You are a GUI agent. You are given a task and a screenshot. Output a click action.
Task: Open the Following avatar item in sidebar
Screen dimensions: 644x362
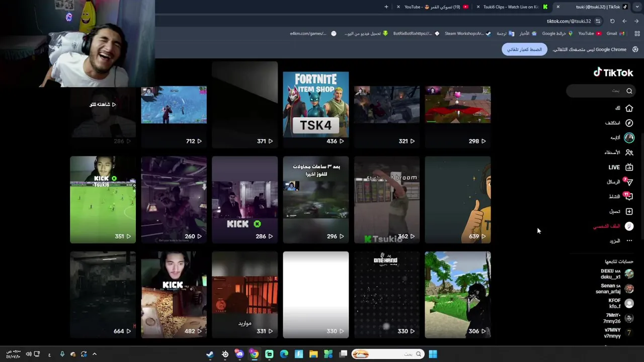pos(629,137)
